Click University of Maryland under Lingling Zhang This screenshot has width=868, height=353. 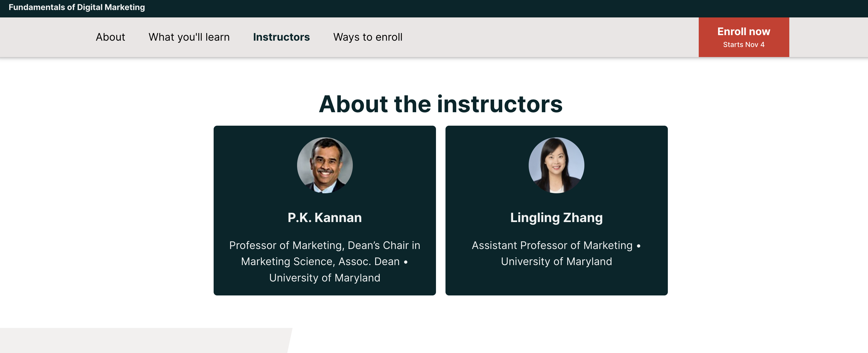coord(556,262)
